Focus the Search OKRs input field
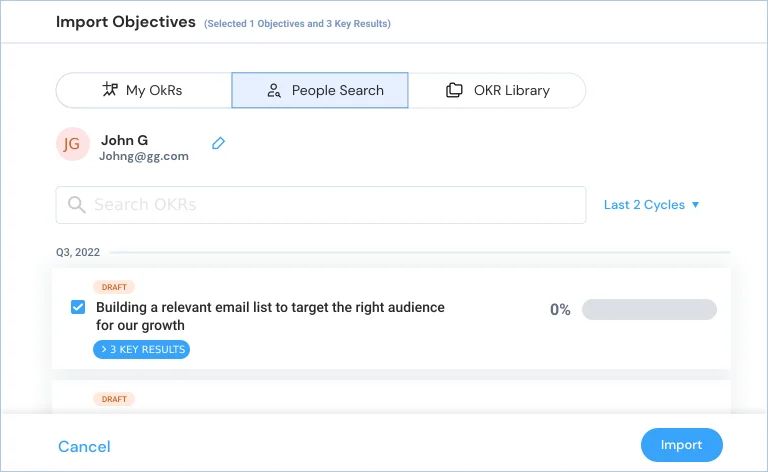Image resolution: width=768 pixels, height=472 pixels. 321,205
